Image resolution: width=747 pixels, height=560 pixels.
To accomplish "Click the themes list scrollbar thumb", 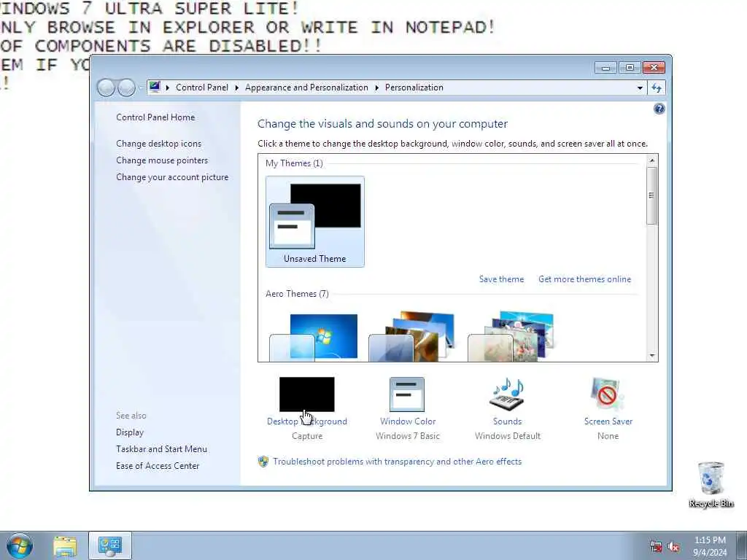I will coord(651,195).
